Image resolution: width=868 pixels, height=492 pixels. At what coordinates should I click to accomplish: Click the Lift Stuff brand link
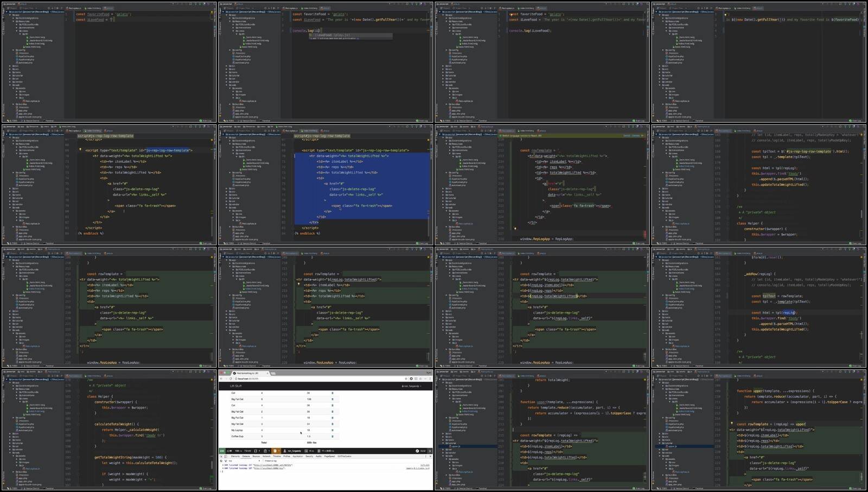click(x=236, y=386)
